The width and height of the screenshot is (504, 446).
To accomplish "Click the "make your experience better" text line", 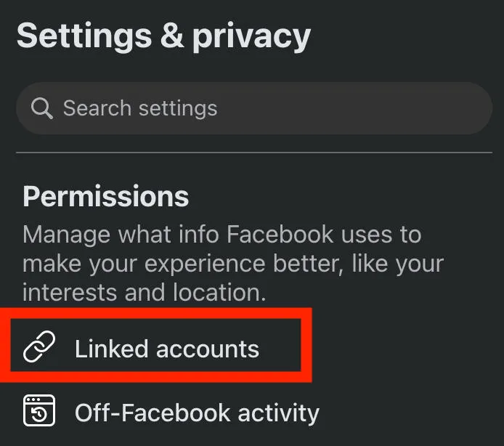I will coord(232,263).
